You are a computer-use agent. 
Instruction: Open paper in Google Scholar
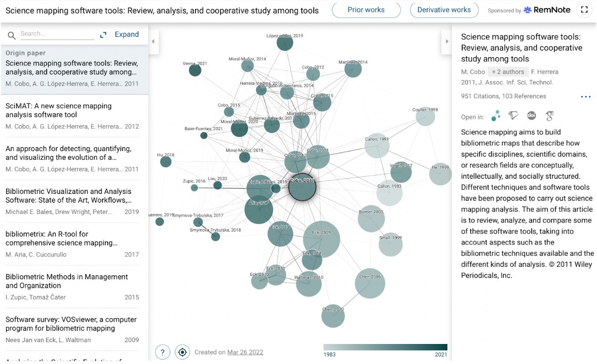549,116
